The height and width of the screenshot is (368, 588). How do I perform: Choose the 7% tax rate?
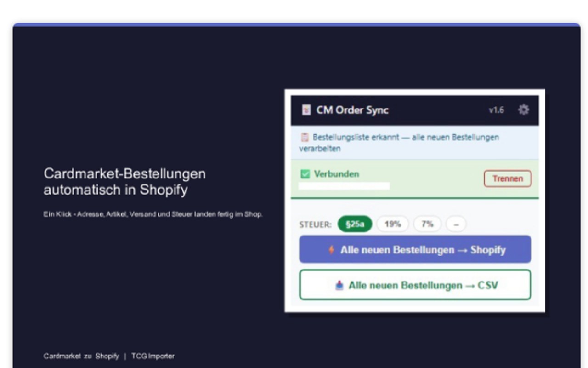pos(427,224)
